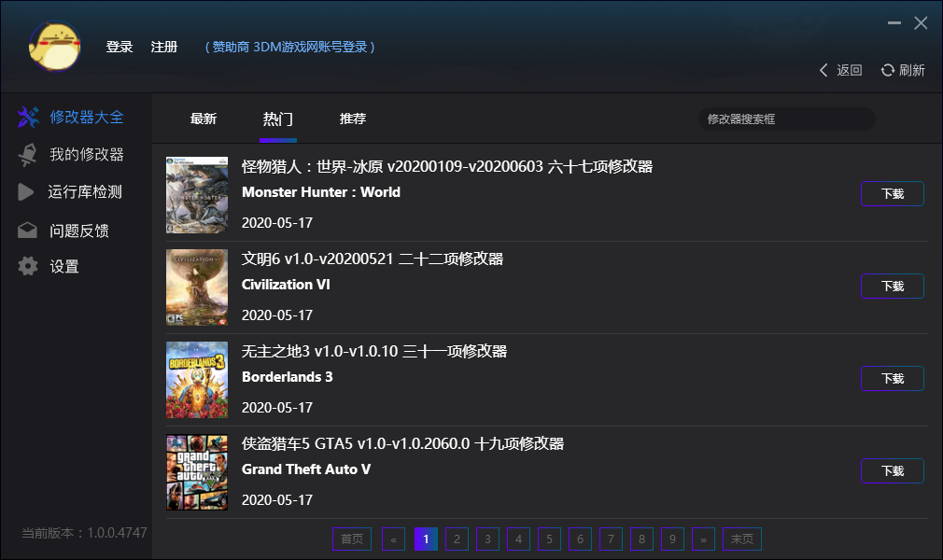The width and height of the screenshot is (943, 560).
Task: Click the play icon beside 运行库检测
Action: [x=26, y=192]
